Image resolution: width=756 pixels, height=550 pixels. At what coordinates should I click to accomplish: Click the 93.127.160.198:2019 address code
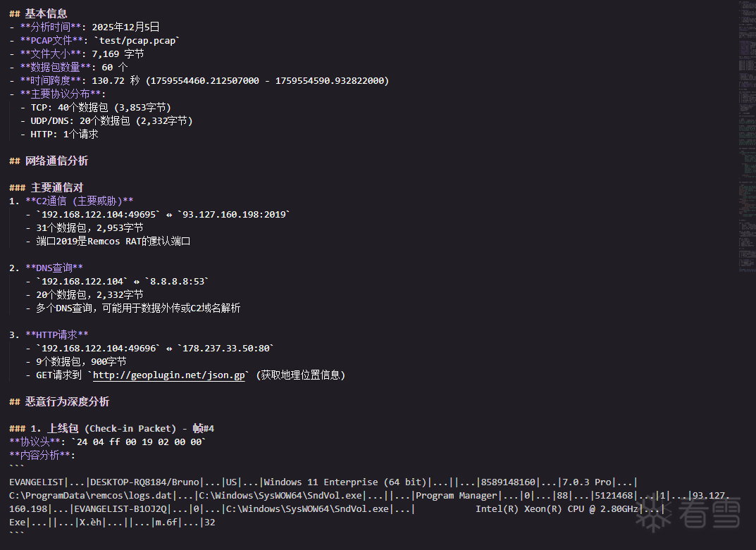pos(234,215)
